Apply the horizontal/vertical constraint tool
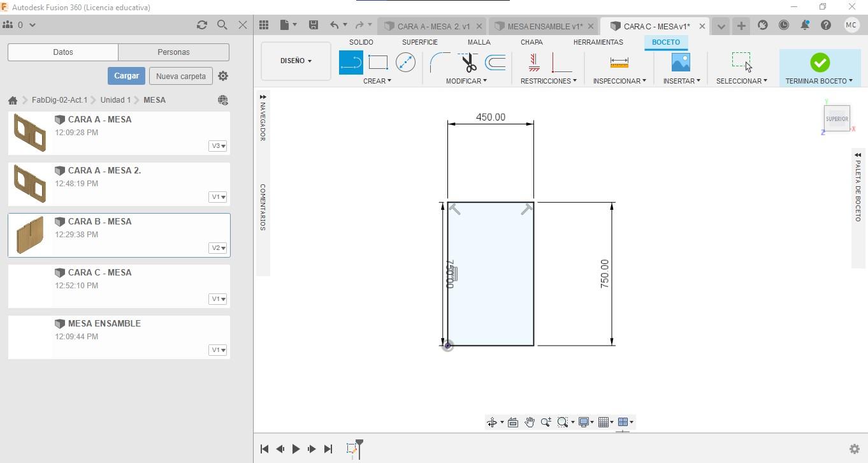Viewport: 868px width, 463px height. (x=534, y=62)
